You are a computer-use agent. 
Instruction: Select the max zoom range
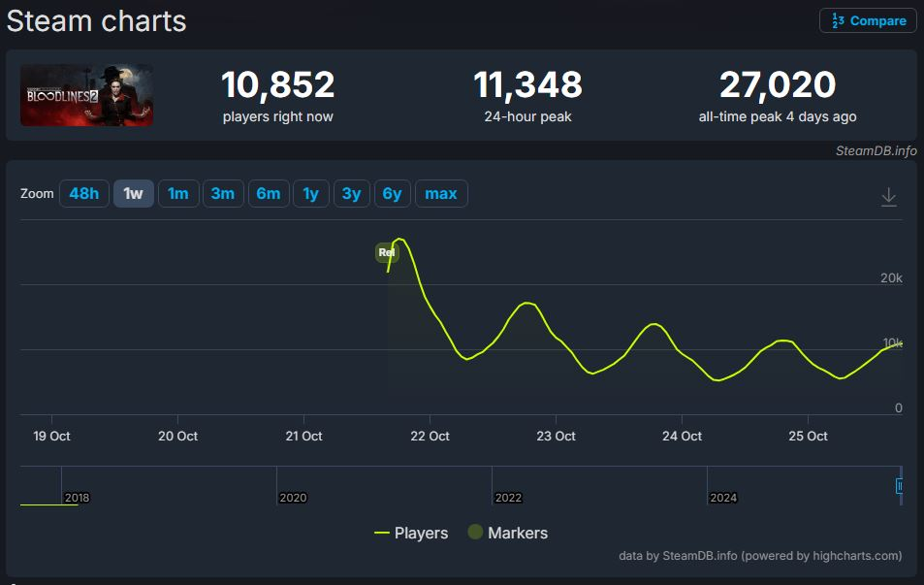441,193
